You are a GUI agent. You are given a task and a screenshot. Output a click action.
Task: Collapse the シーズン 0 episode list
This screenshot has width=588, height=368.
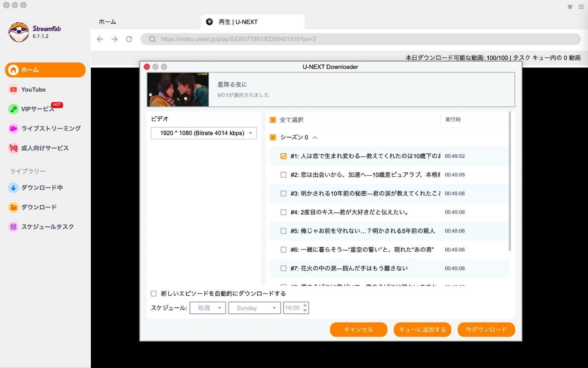tap(314, 137)
